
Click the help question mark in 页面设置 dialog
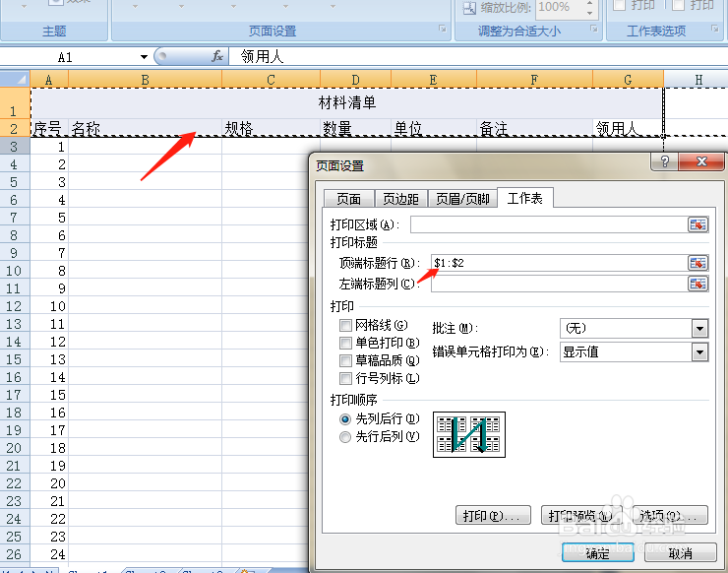(x=664, y=161)
